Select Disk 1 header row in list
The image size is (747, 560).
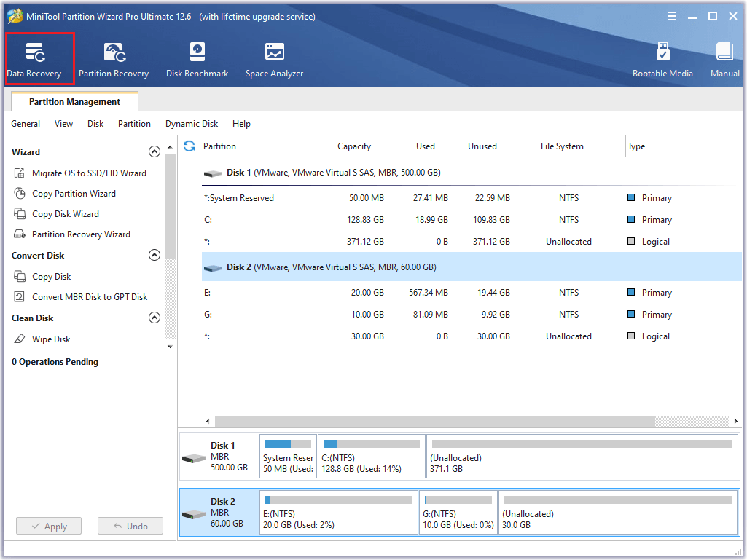pos(472,173)
